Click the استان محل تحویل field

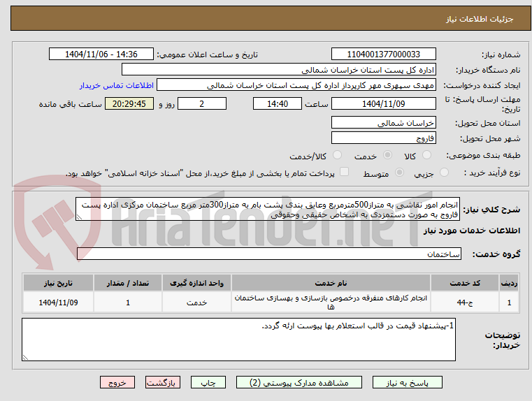pos(383,123)
